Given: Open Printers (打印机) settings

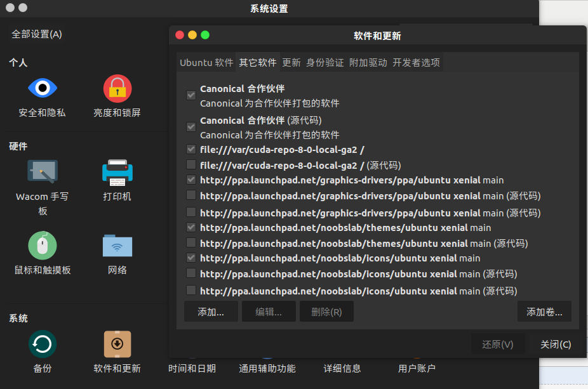Looking at the screenshot, I should point(117,181).
